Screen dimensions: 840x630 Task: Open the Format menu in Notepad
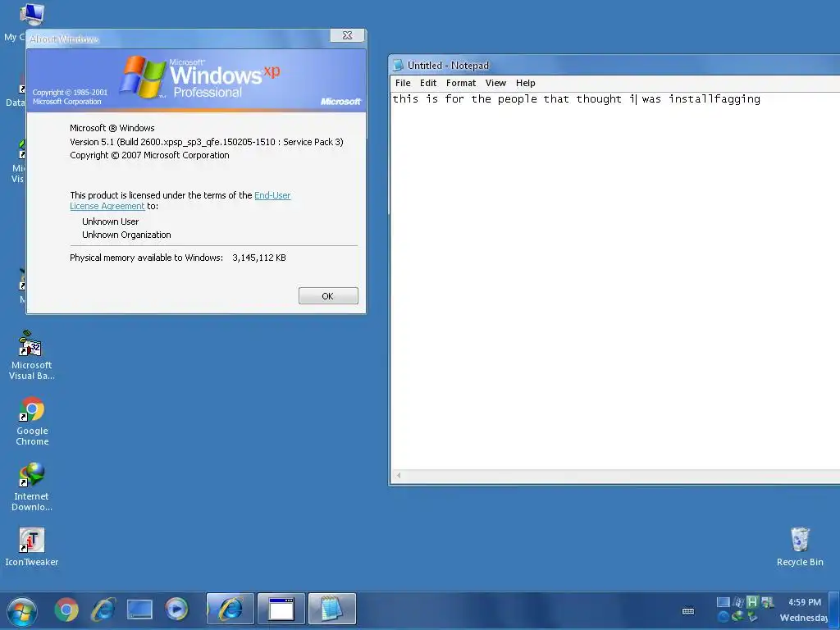[461, 83]
